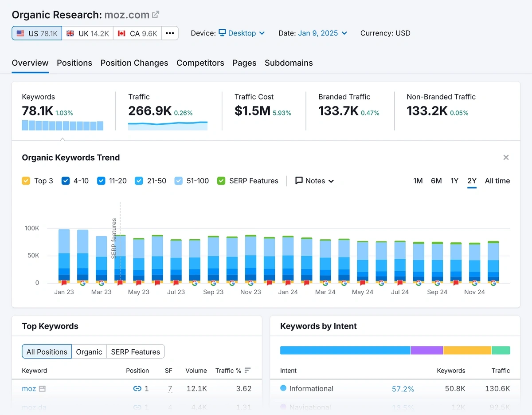Select All Positions in Top Keywords

pos(47,352)
